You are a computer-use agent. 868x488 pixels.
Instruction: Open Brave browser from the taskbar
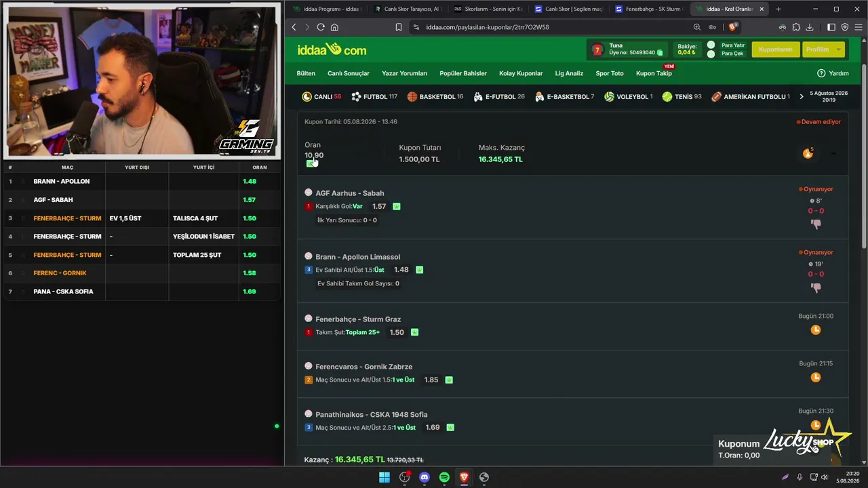click(464, 477)
